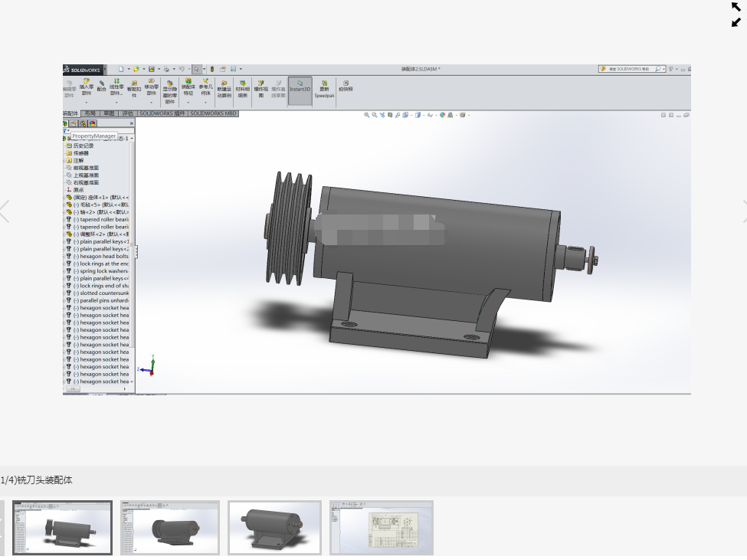Open the ConfigurationManager tab icon
This screenshot has width=747, height=560.
[83, 124]
